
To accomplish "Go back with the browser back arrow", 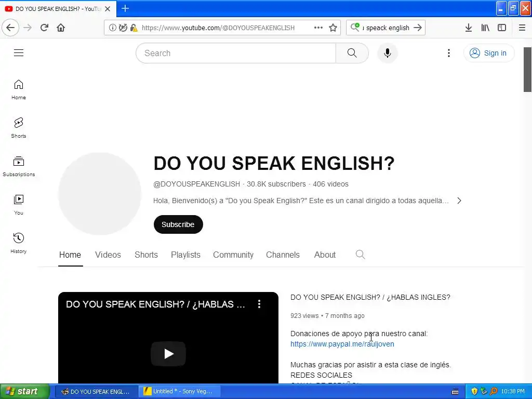I will coord(10,28).
